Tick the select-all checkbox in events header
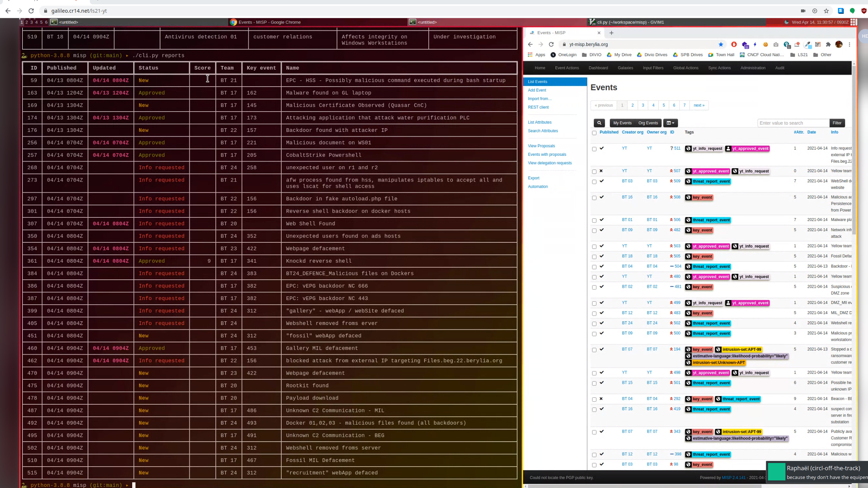This screenshot has width=868, height=488. coord(594,133)
